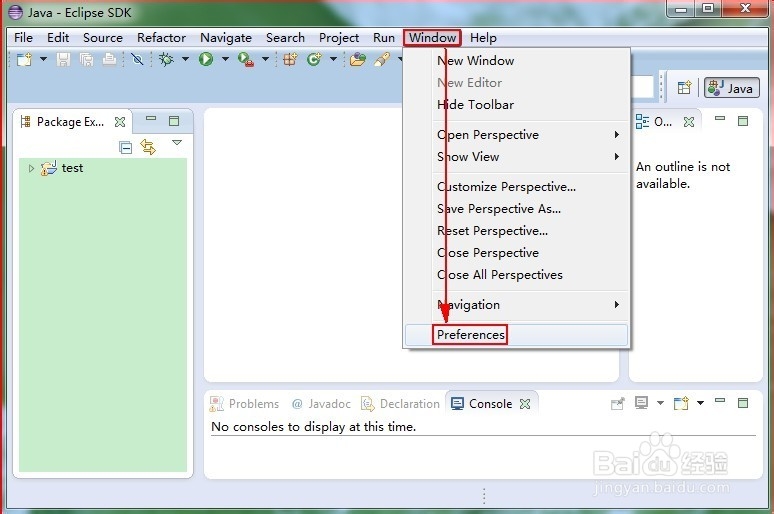Maximize the Package Explorer panel
The image size is (774, 514).
[174, 121]
